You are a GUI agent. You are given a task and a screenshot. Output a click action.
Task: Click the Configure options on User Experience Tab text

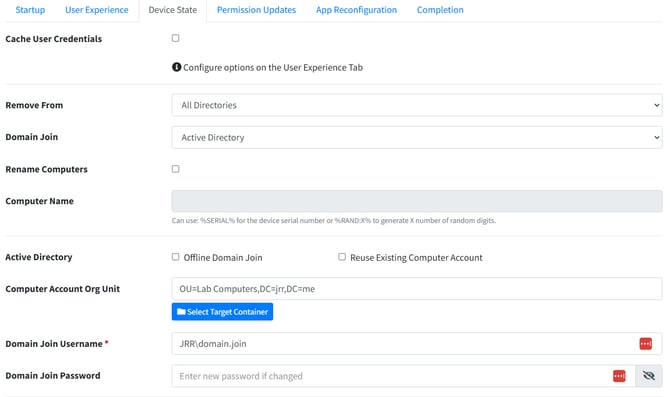pos(273,68)
